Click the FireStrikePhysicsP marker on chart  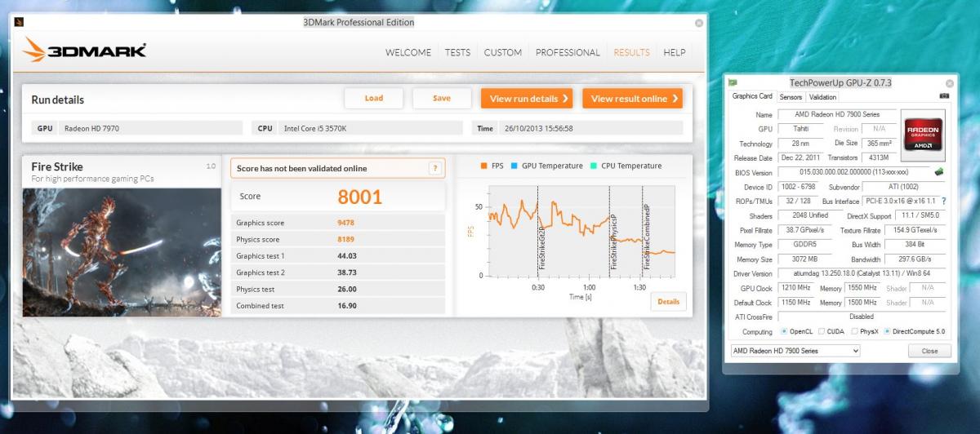[x=613, y=241]
